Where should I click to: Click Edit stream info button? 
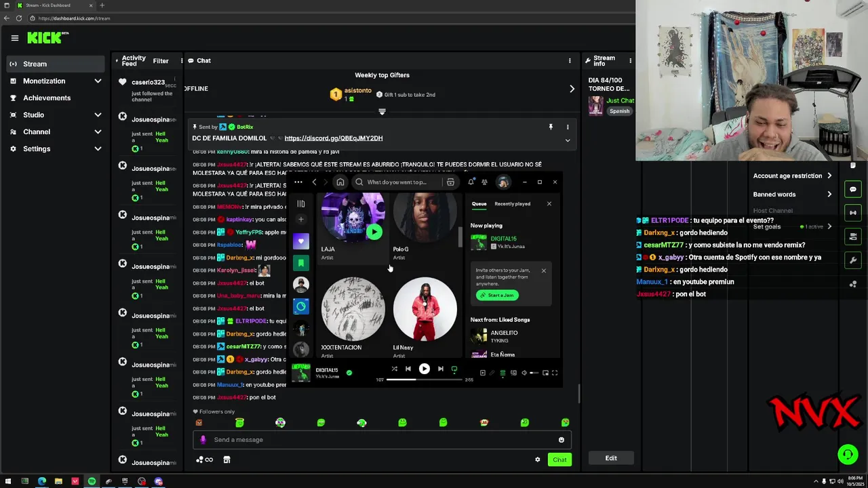pos(611,458)
